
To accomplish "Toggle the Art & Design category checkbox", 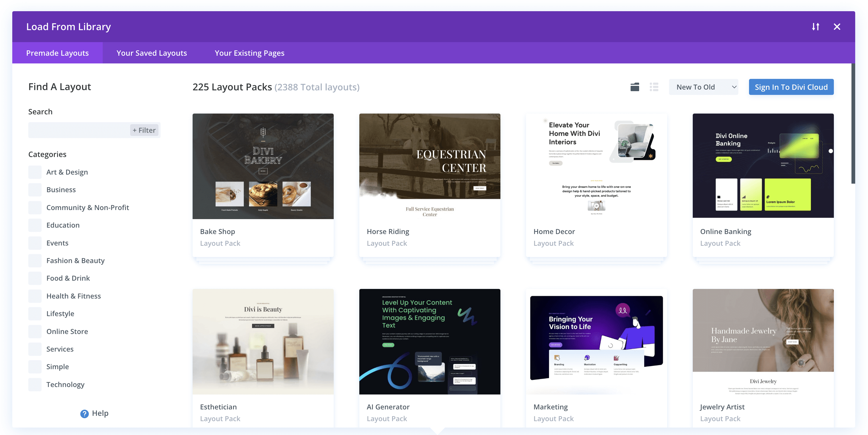I will [34, 171].
